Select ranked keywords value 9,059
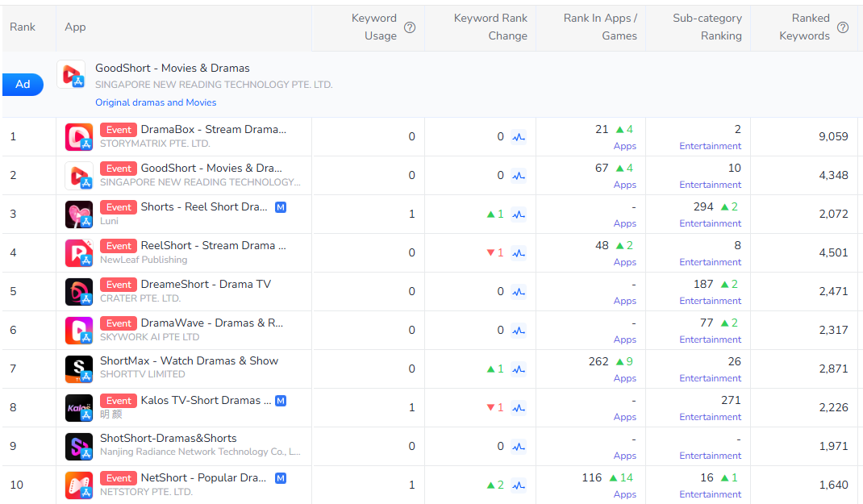The height and width of the screenshot is (504, 863). (x=833, y=136)
